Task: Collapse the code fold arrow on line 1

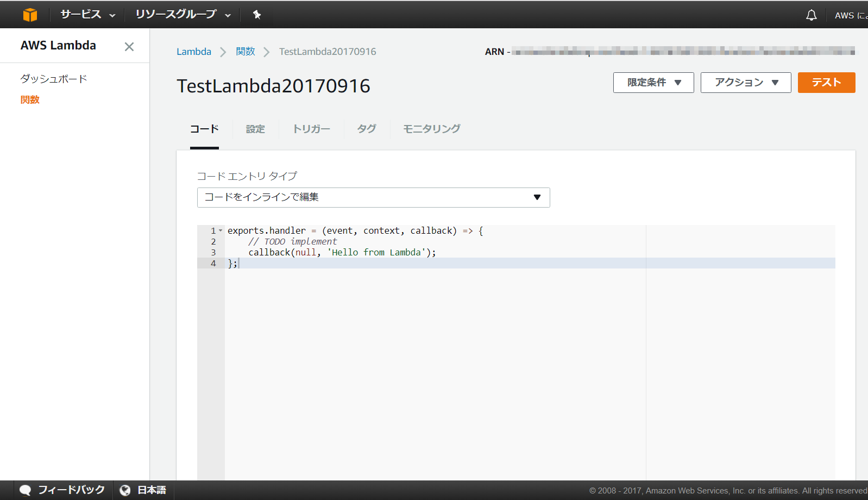Action: click(x=221, y=230)
